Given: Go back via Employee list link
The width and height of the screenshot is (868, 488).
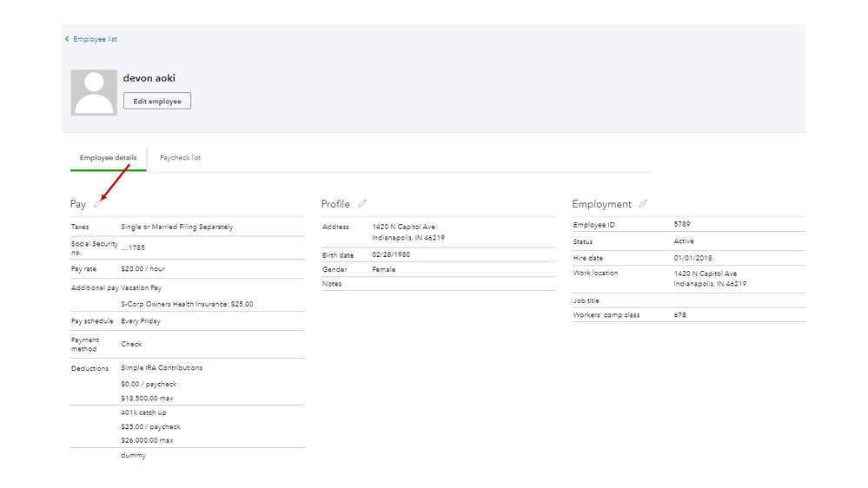Looking at the screenshot, I should [95, 39].
